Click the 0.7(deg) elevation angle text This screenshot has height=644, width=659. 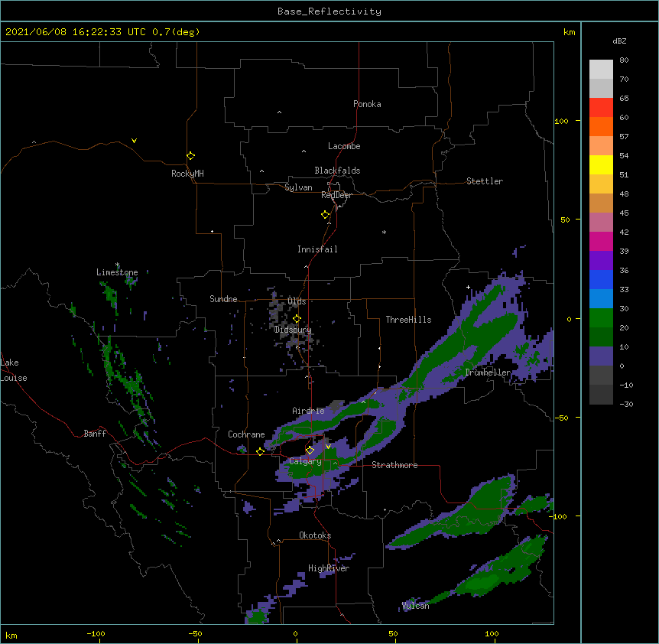click(176, 32)
